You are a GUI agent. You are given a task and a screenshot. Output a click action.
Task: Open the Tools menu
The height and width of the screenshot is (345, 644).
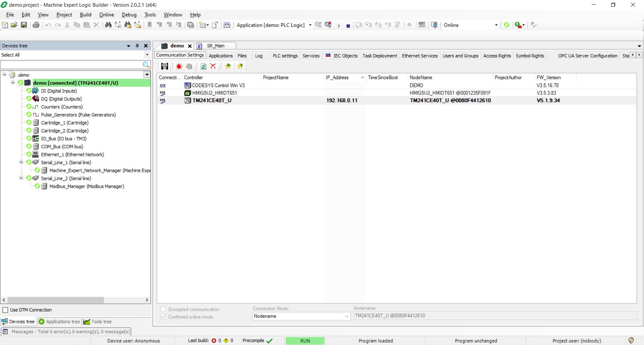[x=150, y=15]
